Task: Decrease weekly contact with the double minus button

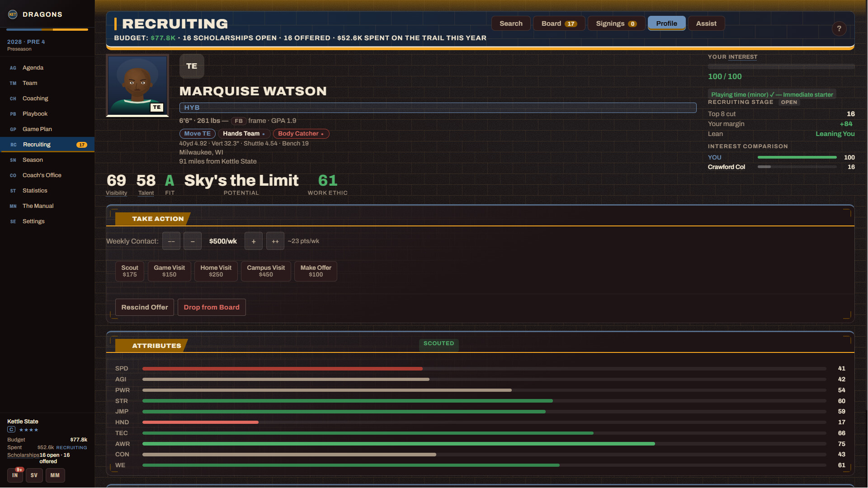Action: 171,241
